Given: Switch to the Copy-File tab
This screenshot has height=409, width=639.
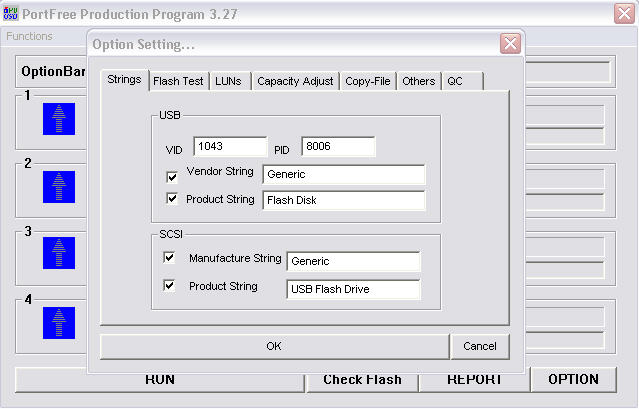Looking at the screenshot, I should click(x=368, y=81).
